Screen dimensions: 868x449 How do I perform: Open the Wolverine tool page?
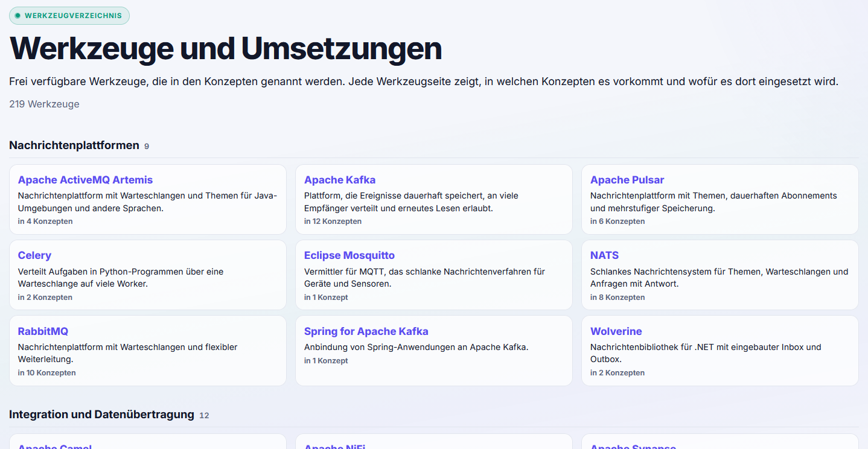(x=616, y=331)
